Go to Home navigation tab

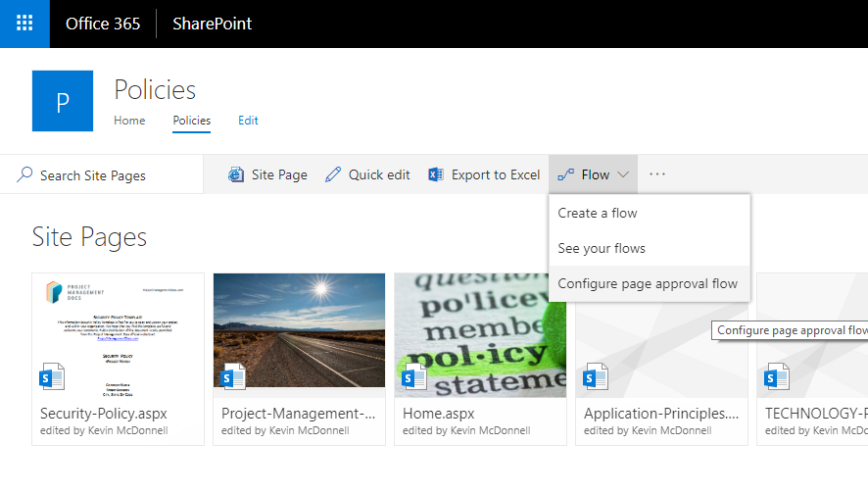coord(129,121)
